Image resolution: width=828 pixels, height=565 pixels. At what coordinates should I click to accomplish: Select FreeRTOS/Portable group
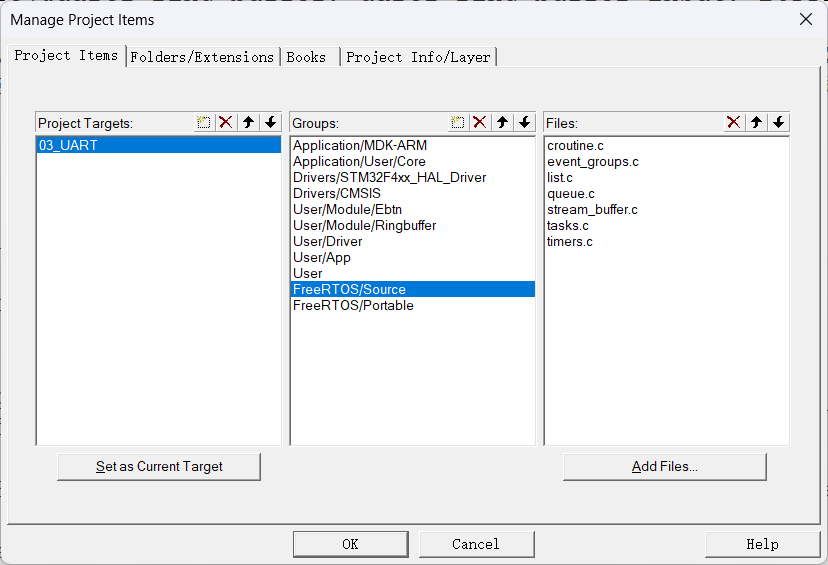click(x=413, y=305)
